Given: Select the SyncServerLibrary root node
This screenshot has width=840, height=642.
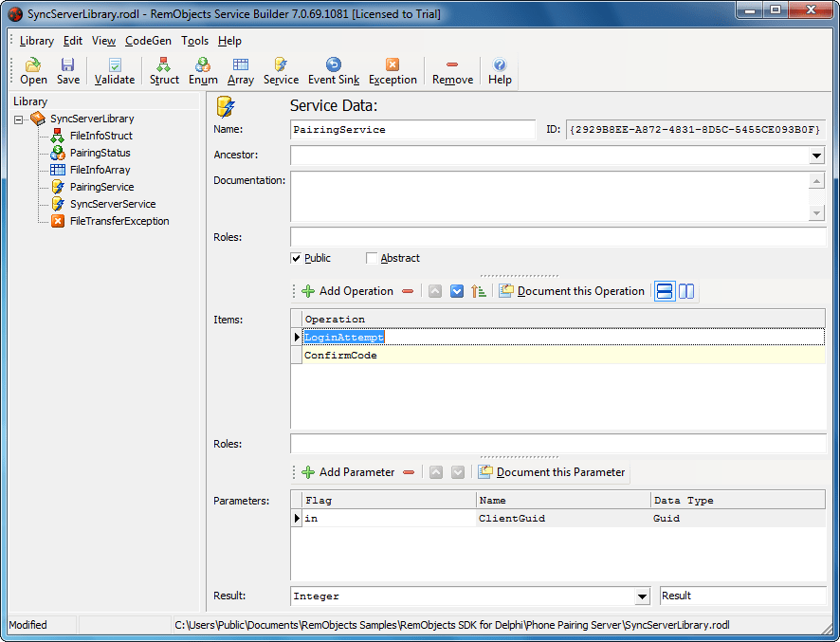Looking at the screenshot, I should [x=92, y=119].
